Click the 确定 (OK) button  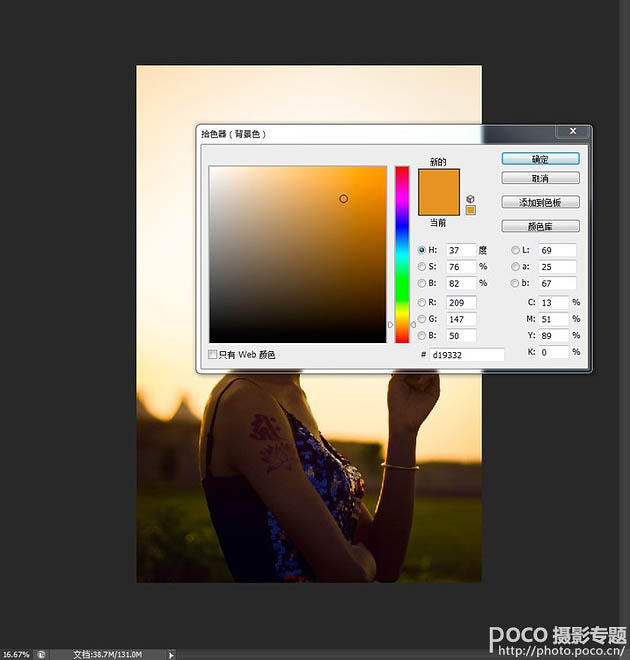[540, 159]
